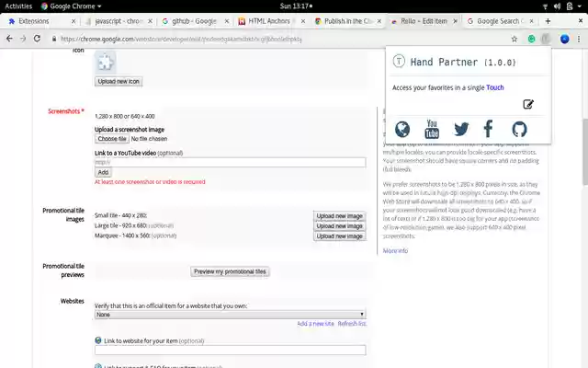Switch to the github - Google tab
This screenshot has height=368, width=588.
click(194, 21)
